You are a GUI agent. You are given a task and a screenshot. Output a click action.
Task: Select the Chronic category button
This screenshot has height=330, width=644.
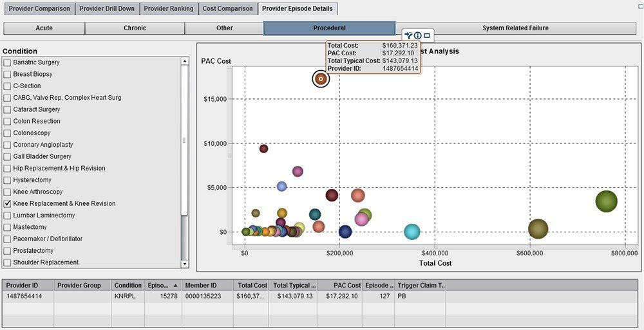[135, 28]
